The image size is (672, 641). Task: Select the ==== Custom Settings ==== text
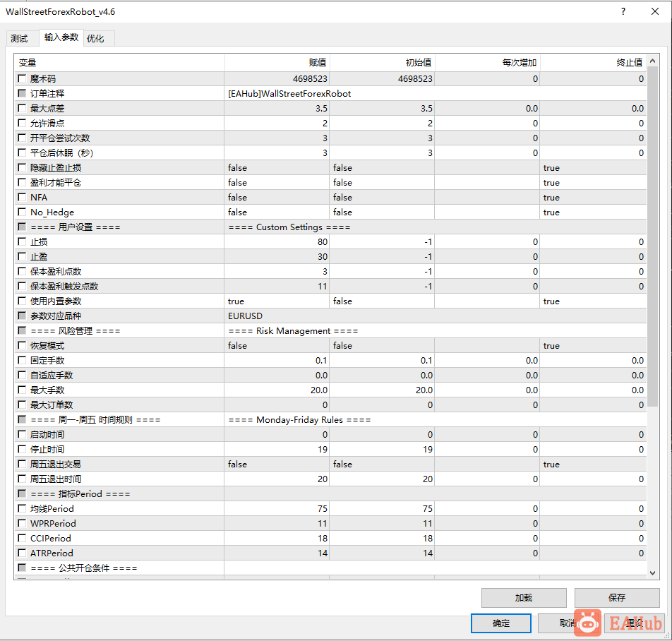pyautogui.click(x=289, y=227)
